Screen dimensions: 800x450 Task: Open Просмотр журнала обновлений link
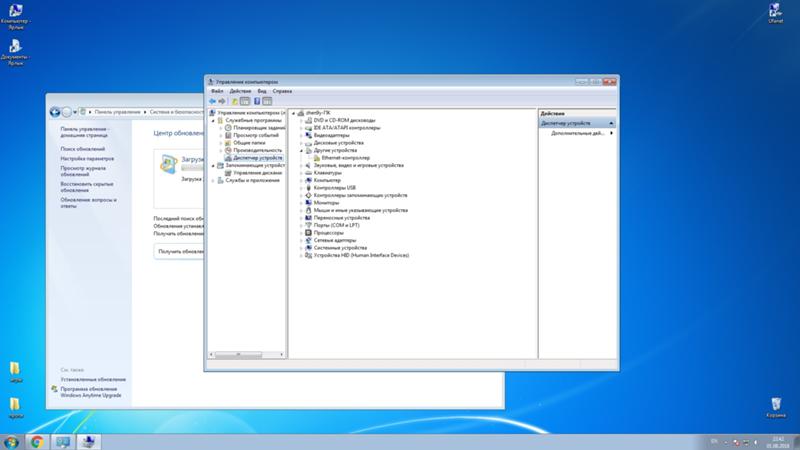click(83, 171)
